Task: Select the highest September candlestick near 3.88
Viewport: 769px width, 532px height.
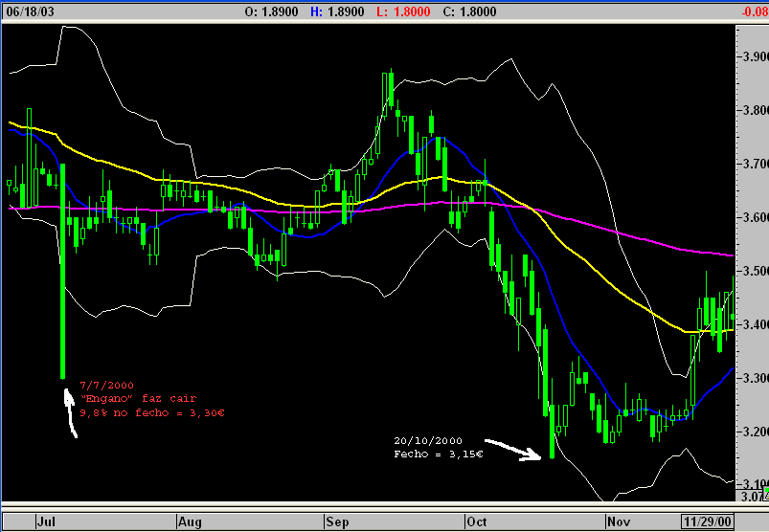Action: click(x=391, y=88)
